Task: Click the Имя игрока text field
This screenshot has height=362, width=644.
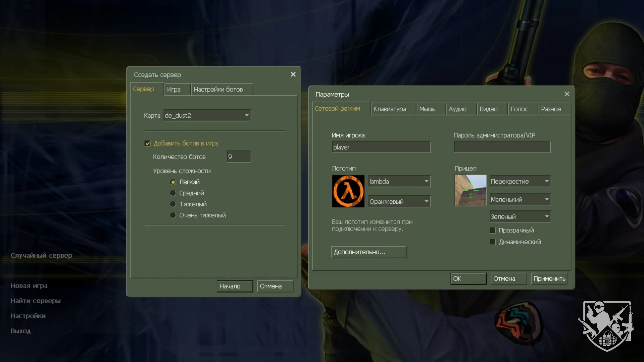Action: 381,147
